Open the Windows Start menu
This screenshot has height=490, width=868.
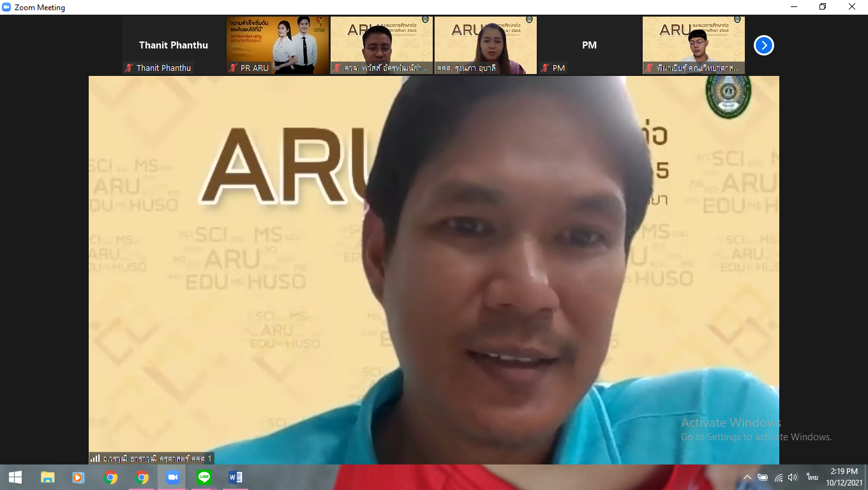15,477
